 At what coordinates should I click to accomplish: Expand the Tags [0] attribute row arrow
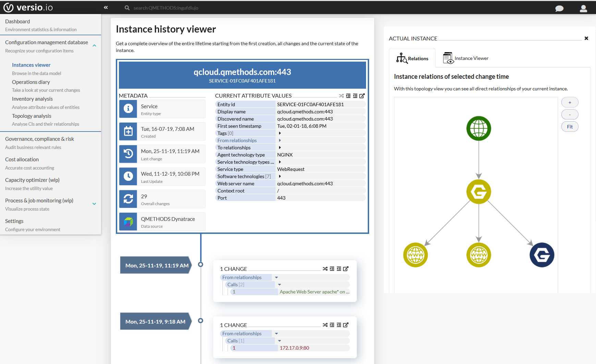tap(280, 133)
